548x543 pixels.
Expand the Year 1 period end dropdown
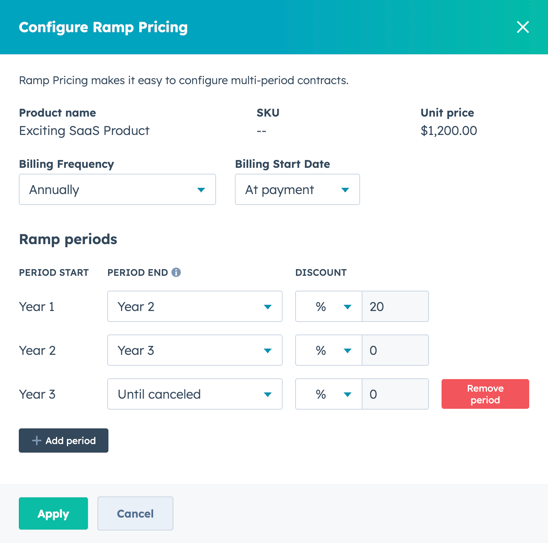(x=195, y=306)
